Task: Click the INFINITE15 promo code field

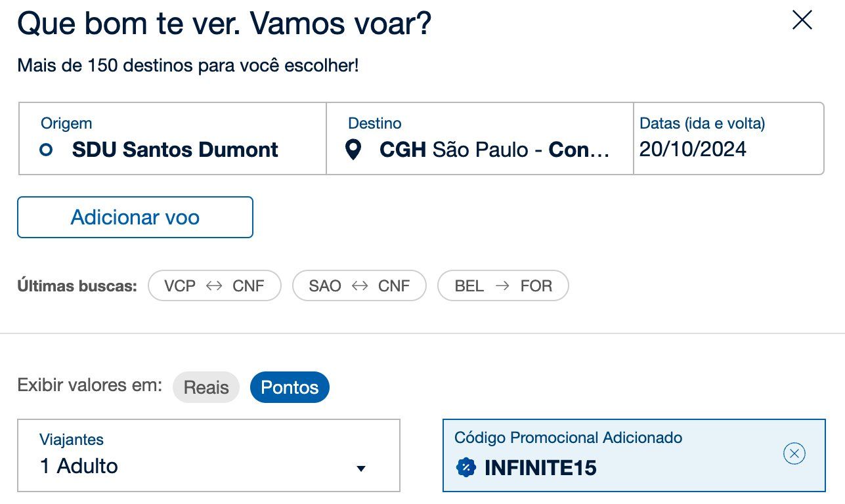Action: click(x=634, y=455)
